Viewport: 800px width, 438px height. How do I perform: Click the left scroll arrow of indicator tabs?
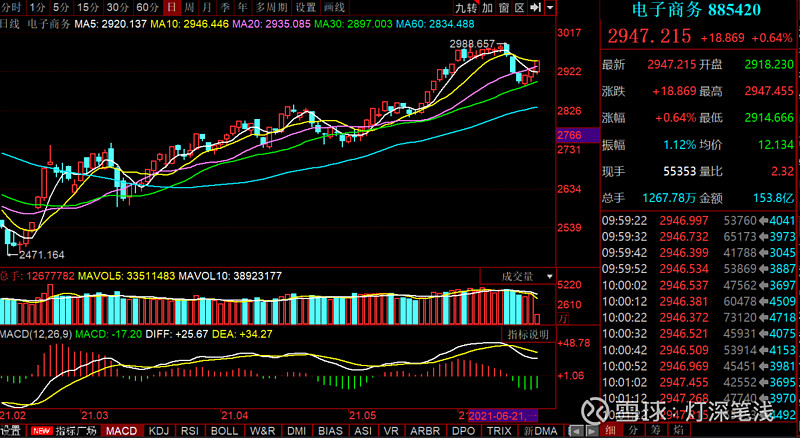pos(576,431)
